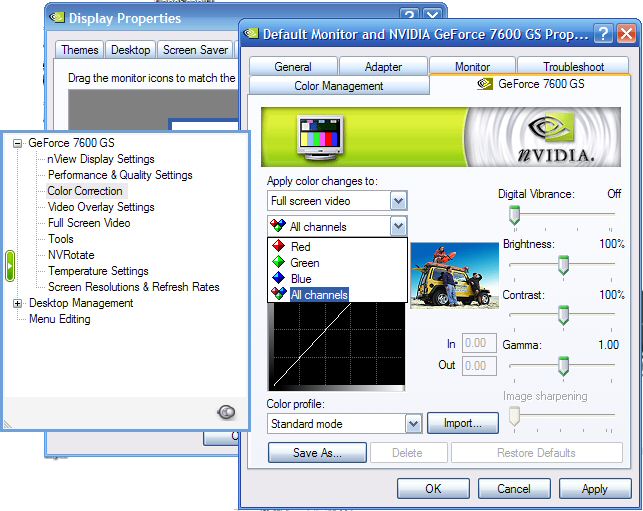Select Tools in the tree
The height and width of the screenshot is (511, 643).
click(x=61, y=239)
